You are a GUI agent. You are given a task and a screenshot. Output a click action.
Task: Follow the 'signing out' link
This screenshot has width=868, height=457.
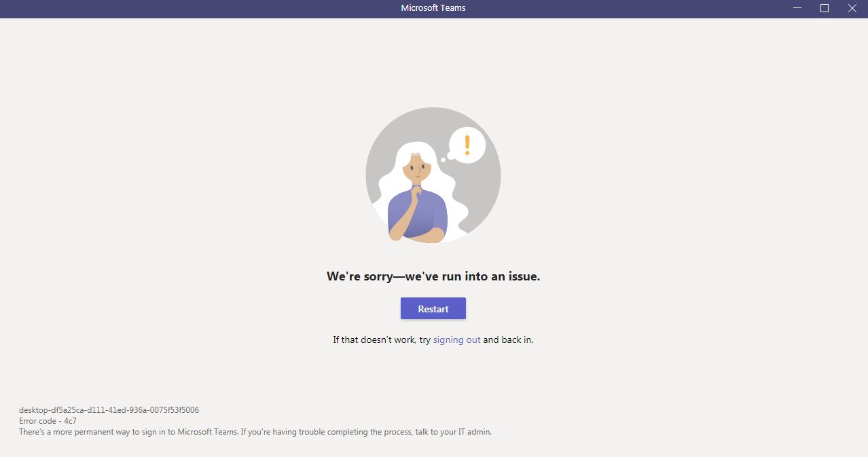click(456, 340)
